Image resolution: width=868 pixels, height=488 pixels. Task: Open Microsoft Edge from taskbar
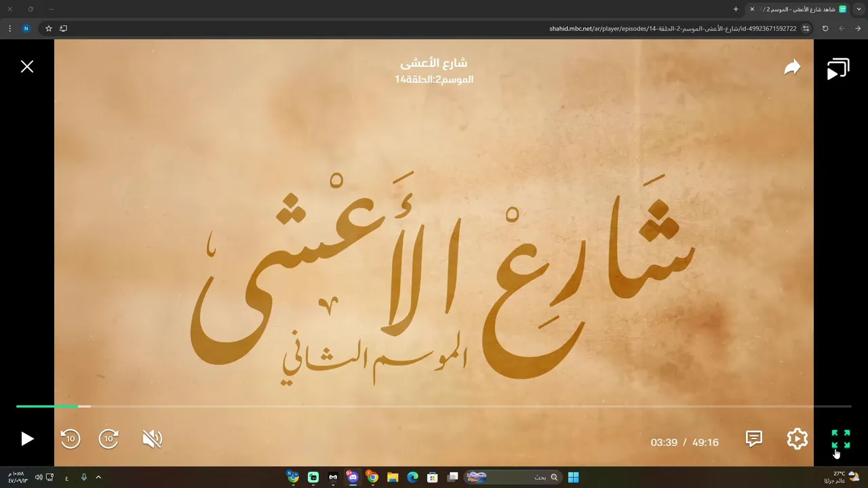[x=412, y=477]
